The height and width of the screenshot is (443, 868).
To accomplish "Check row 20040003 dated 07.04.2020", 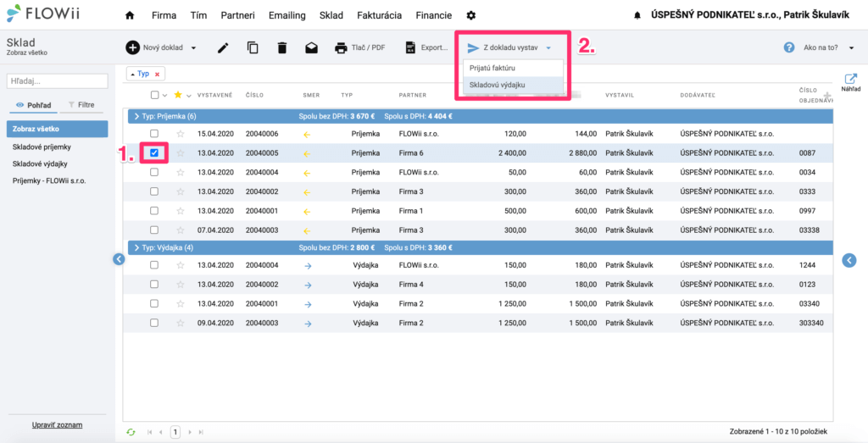I will click(154, 230).
